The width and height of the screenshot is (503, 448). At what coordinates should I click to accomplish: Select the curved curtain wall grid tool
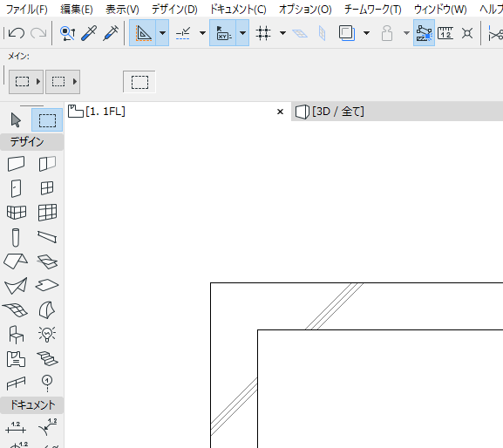coord(17,213)
